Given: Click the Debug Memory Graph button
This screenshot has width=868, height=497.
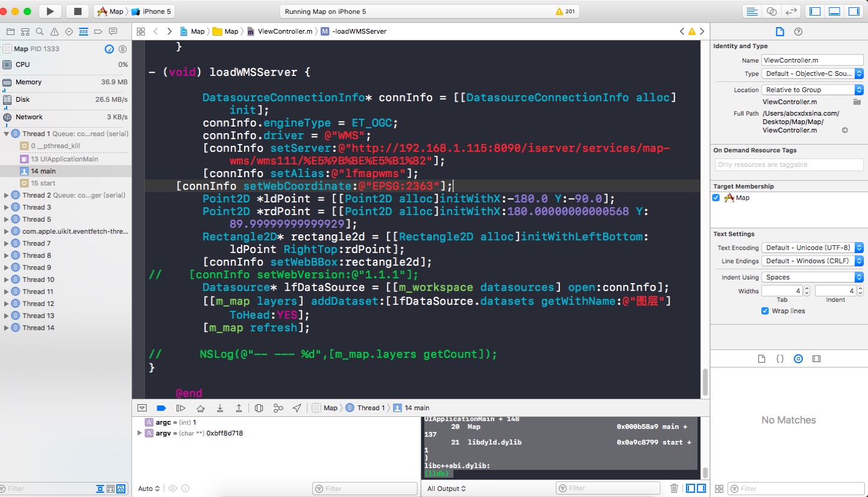Looking at the screenshot, I should [278, 408].
